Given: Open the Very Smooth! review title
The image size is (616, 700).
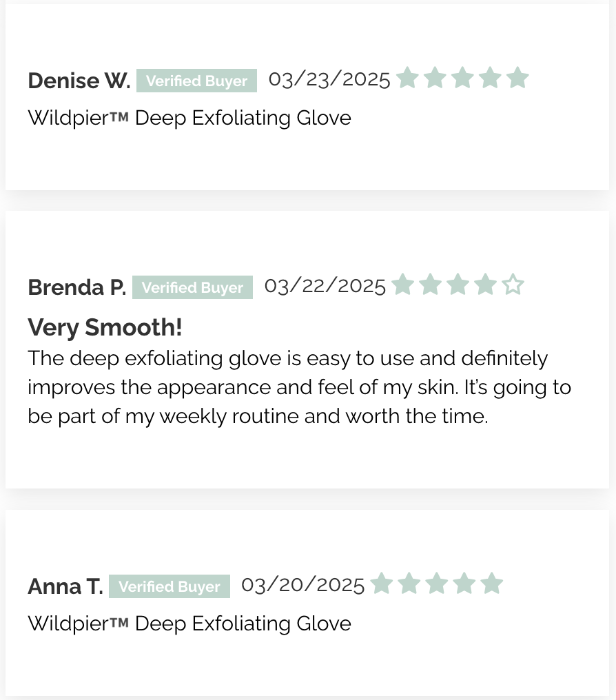Looking at the screenshot, I should coord(105,327).
